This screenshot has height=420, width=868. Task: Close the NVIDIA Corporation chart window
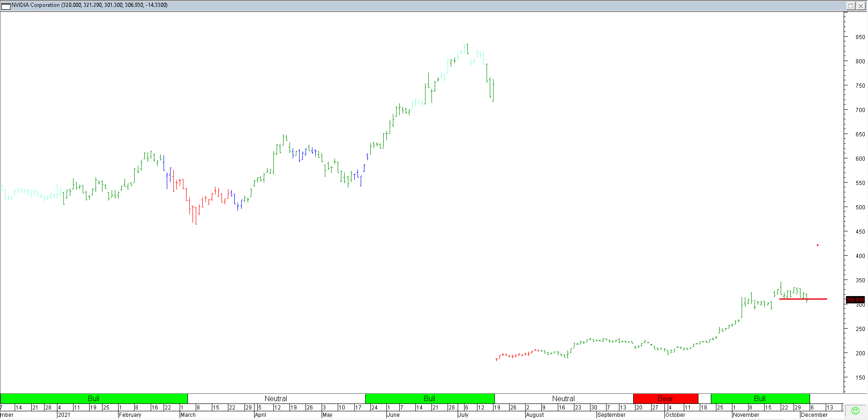pyautogui.click(x=861, y=6)
